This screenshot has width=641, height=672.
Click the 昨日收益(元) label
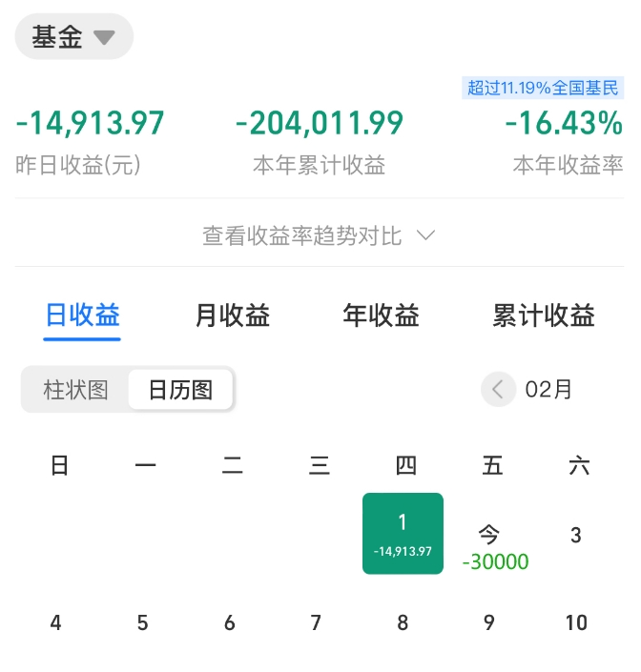click(x=78, y=165)
